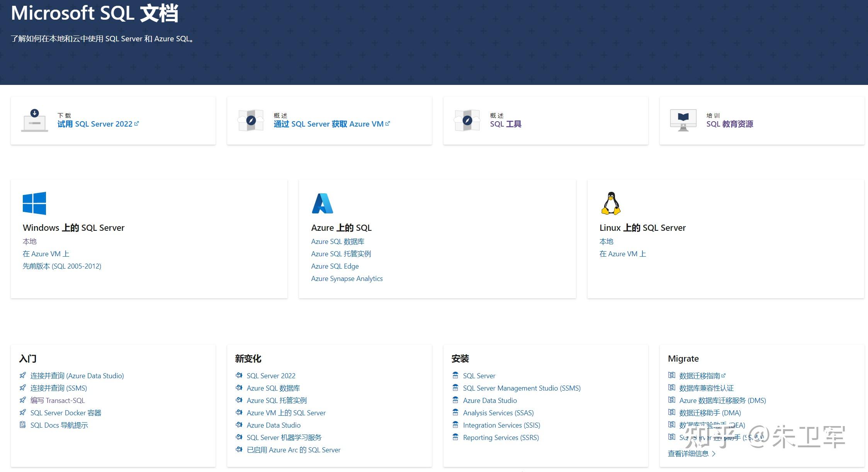
Task: Open SQL Server in the 安装 list
Action: (479, 376)
